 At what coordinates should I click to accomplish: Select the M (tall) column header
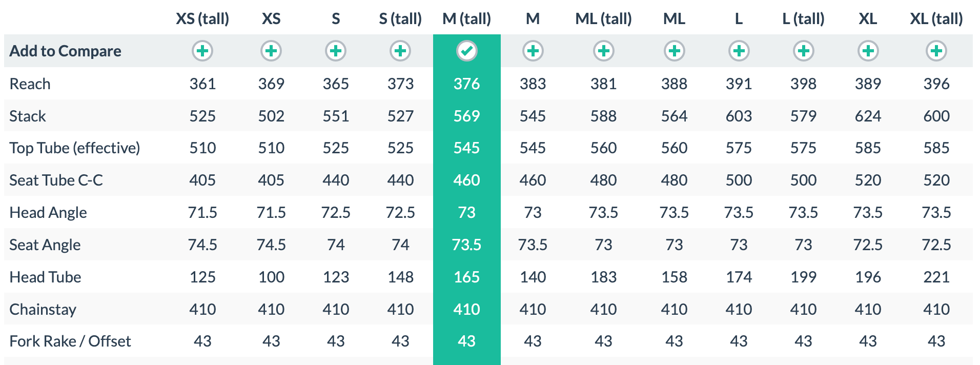tap(466, 19)
